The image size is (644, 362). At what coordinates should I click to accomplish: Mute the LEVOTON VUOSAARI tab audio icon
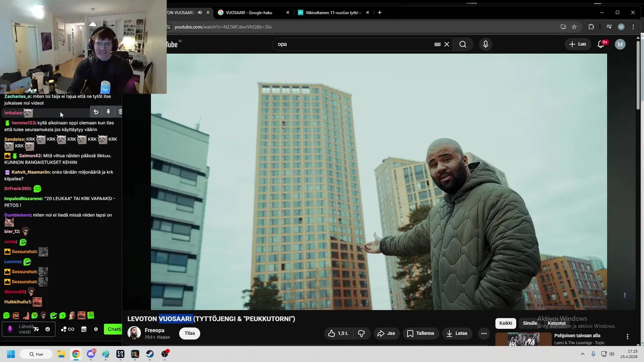click(200, 13)
